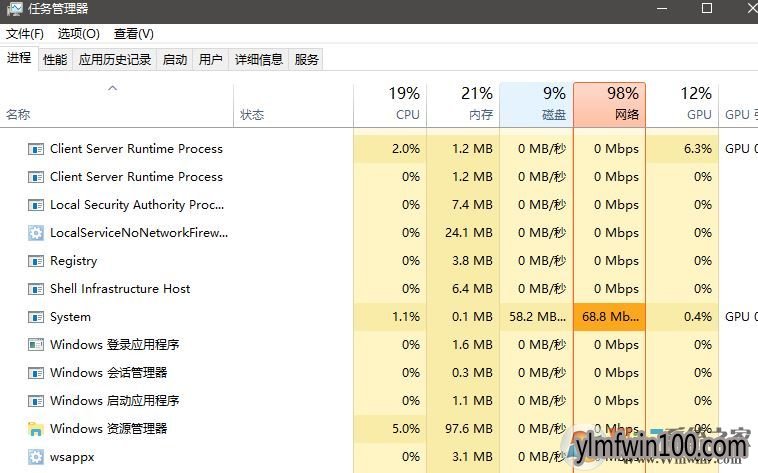Open the 查看(V) menu
Screen dimensions: 758x473
point(133,34)
